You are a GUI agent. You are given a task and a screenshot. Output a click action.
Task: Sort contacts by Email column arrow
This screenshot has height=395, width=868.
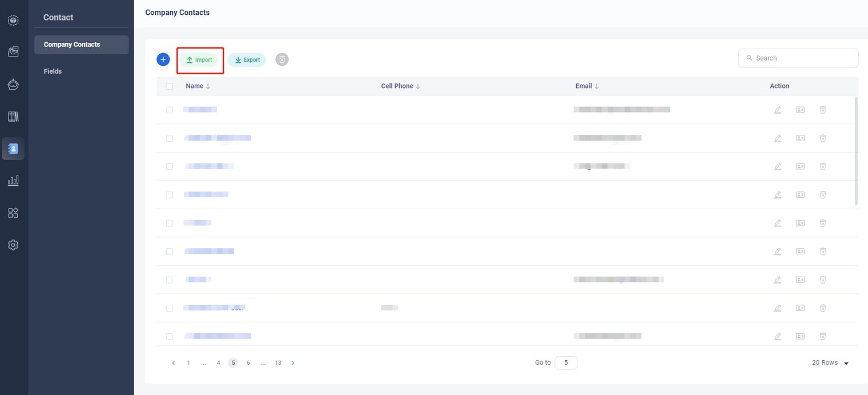point(597,86)
